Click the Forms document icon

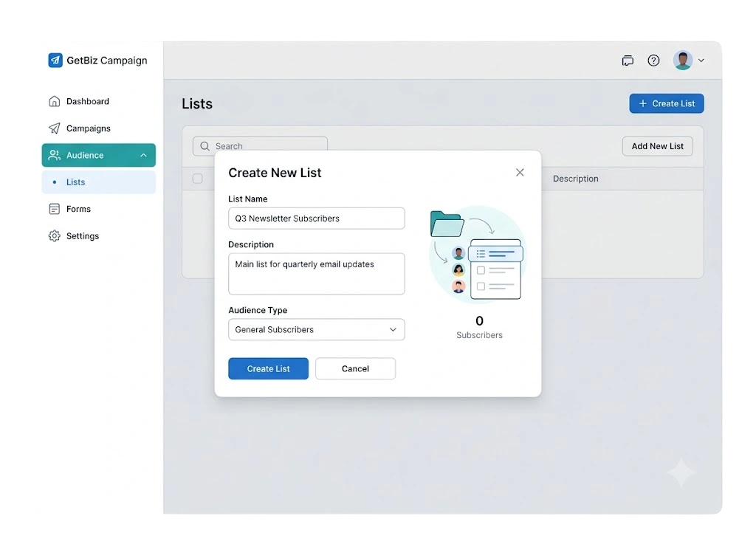[x=55, y=209]
